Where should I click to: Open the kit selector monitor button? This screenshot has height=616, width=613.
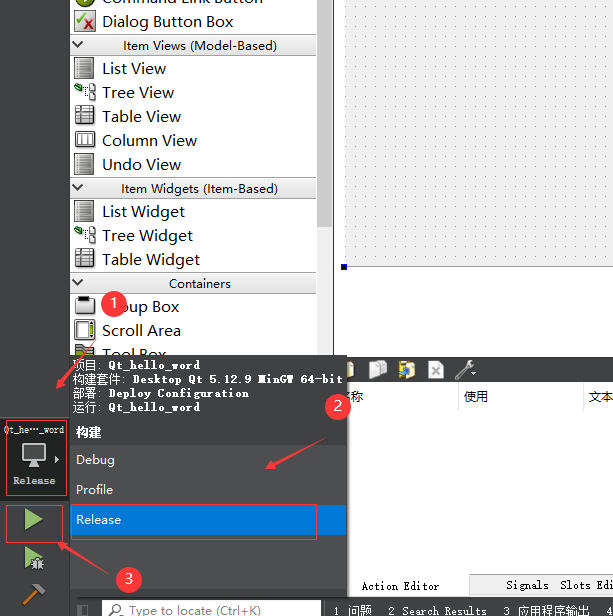tap(35, 458)
